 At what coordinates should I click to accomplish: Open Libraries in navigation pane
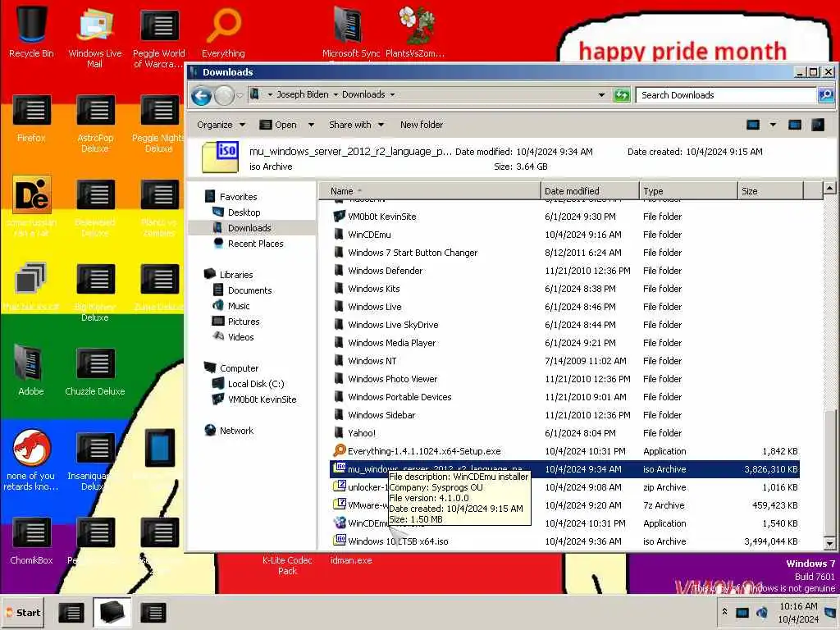click(x=228, y=274)
